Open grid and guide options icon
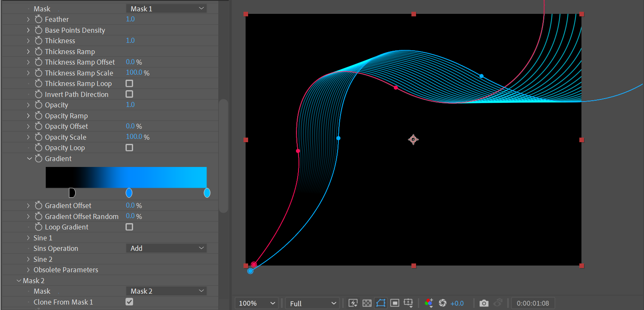The width and height of the screenshot is (644, 310). (x=408, y=303)
